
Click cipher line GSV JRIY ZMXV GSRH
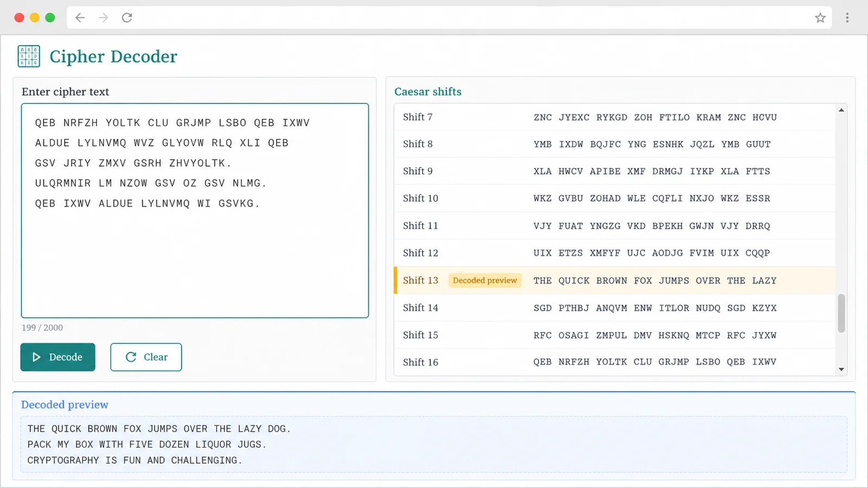[133, 163]
